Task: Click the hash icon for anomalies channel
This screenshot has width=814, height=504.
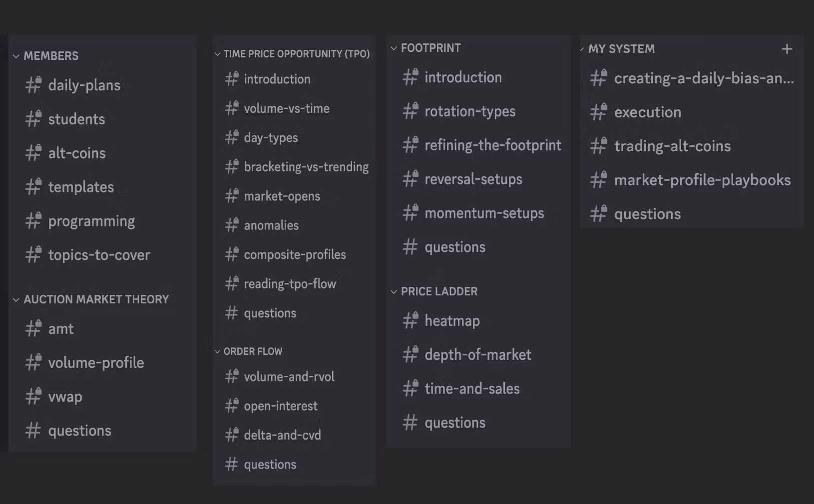Action: click(232, 225)
